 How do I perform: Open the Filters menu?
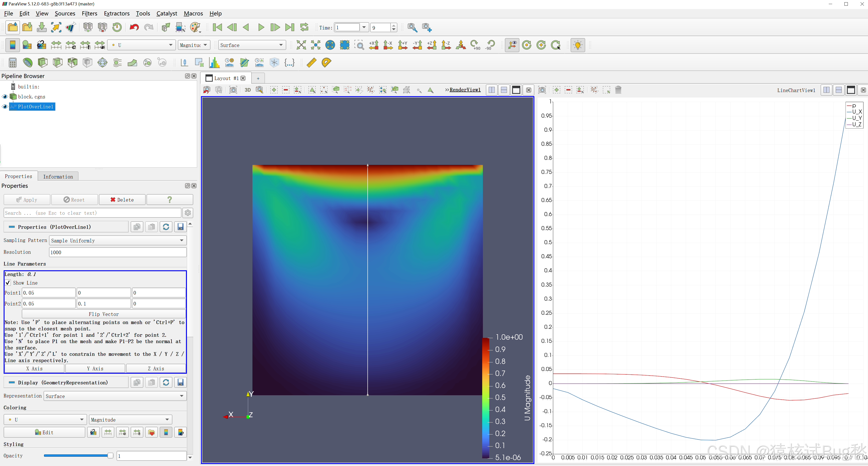tap(89, 13)
